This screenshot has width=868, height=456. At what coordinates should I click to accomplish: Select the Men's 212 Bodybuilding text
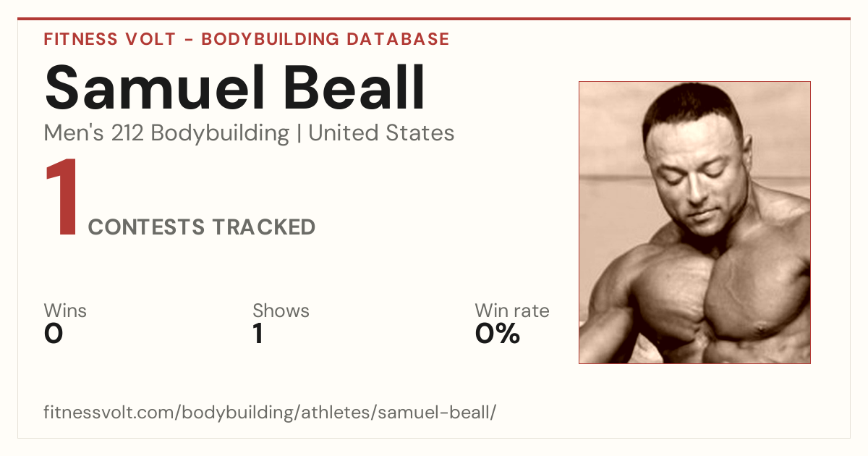166,133
